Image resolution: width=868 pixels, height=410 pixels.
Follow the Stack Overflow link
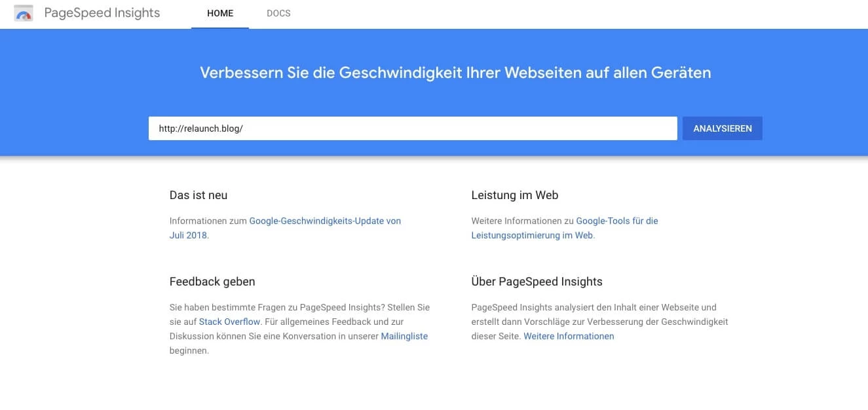tap(229, 322)
